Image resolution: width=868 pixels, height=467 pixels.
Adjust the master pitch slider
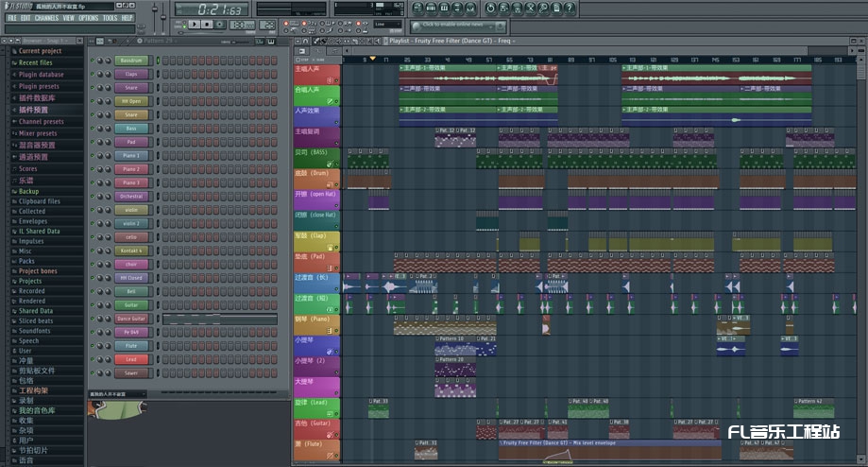162,18
